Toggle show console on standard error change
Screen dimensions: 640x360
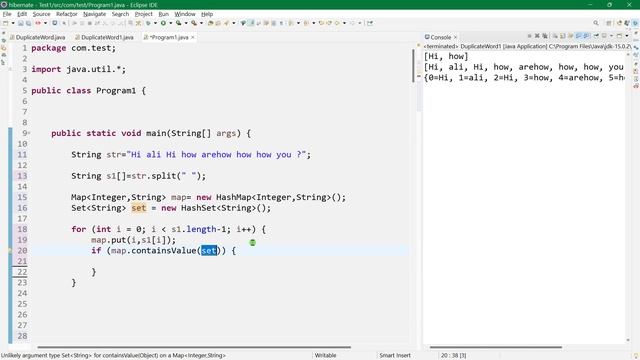(586, 36)
